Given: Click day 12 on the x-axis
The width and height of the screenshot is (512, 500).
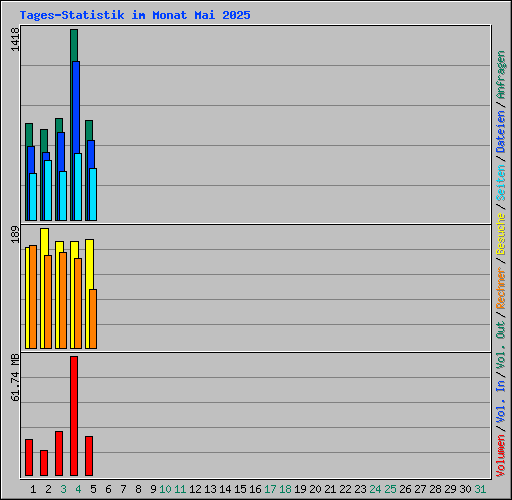Looking at the screenshot, I should 195,489.
